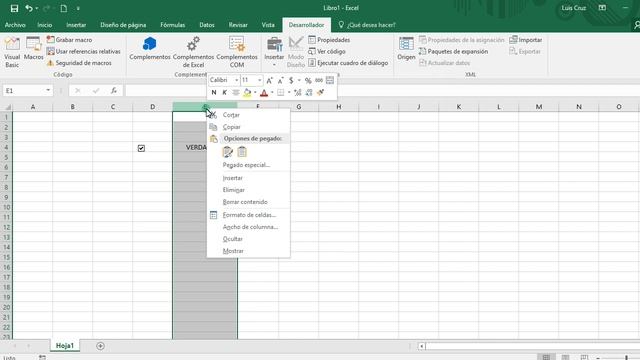The height and width of the screenshot is (360, 640).
Task: Expand accounting format dropdown arrow
Action: [299, 80]
